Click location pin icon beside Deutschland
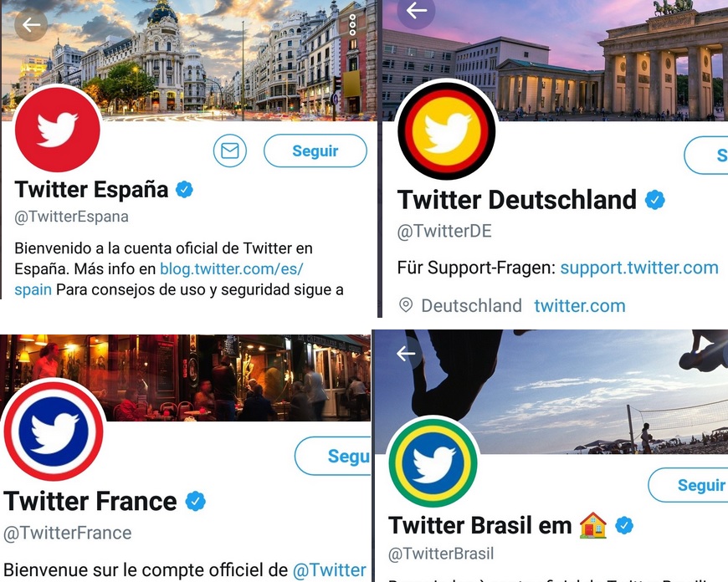This screenshot has height=582, width=728. coord(406,305)
